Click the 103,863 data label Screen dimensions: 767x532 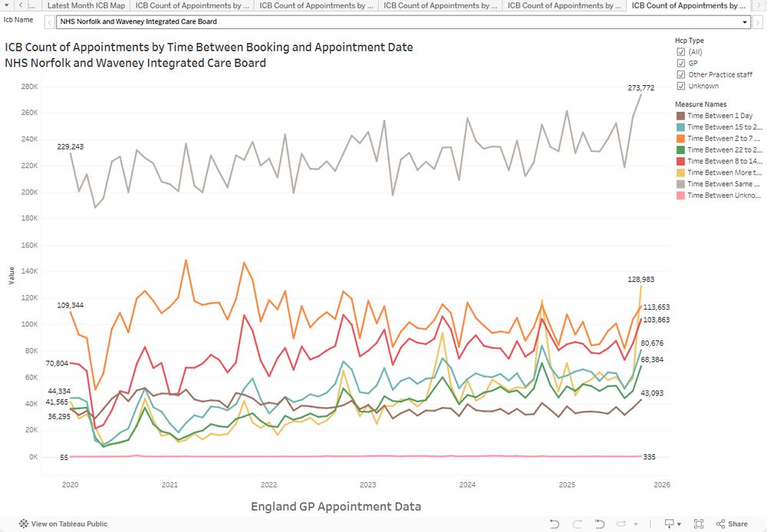click(657, 320)
